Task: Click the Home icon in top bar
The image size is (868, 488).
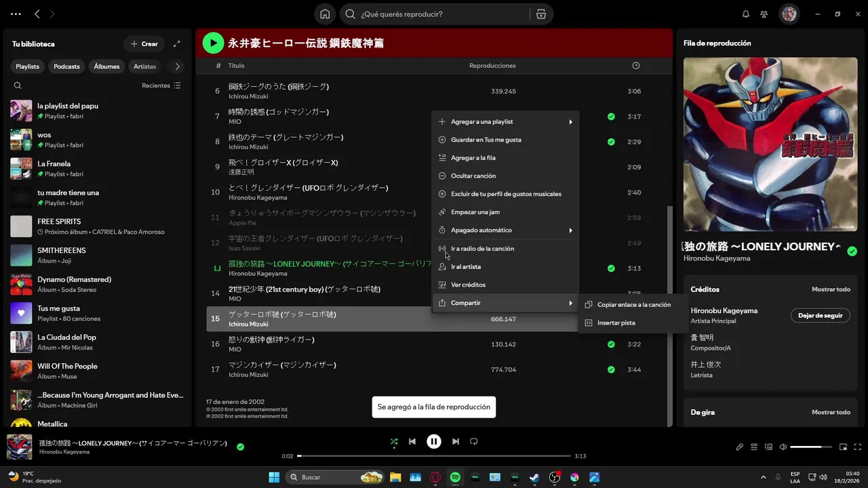Action: point(325,14)
